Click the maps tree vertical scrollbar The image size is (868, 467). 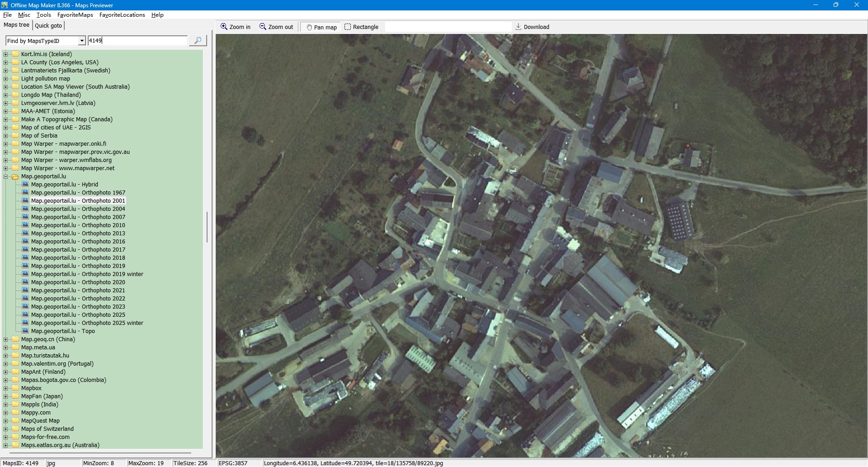pos(207,226)
